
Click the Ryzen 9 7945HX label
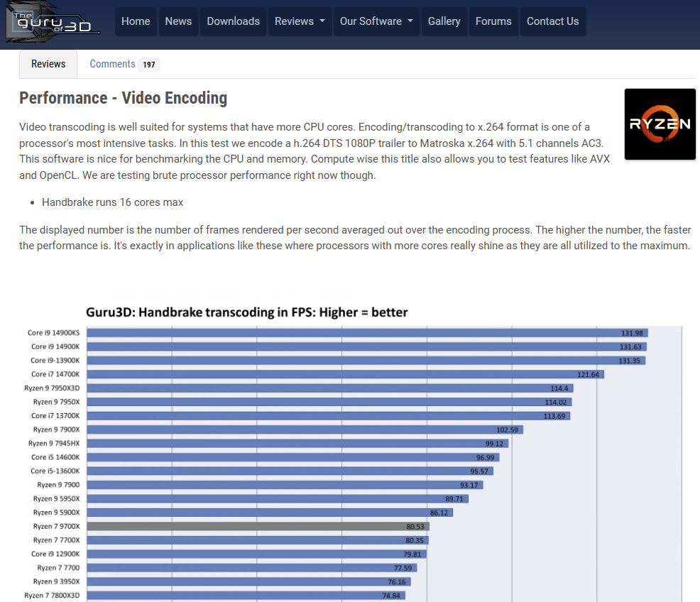point(54,444)
